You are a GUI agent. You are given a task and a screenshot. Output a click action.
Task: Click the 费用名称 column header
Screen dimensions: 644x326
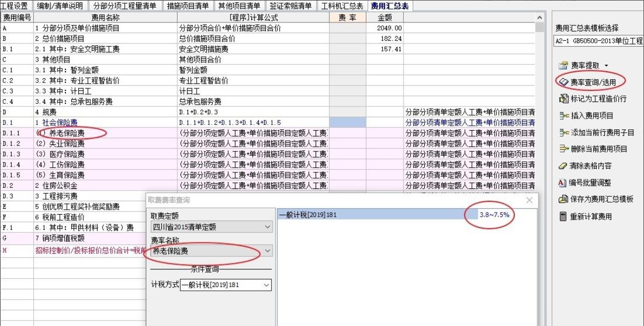pyautogui.click(x=105, y=18)
